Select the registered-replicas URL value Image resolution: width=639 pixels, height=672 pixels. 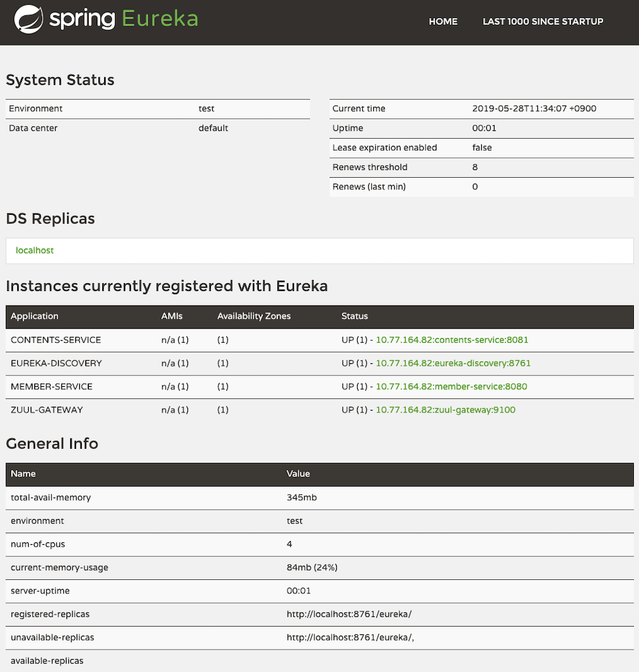(349, 614)
